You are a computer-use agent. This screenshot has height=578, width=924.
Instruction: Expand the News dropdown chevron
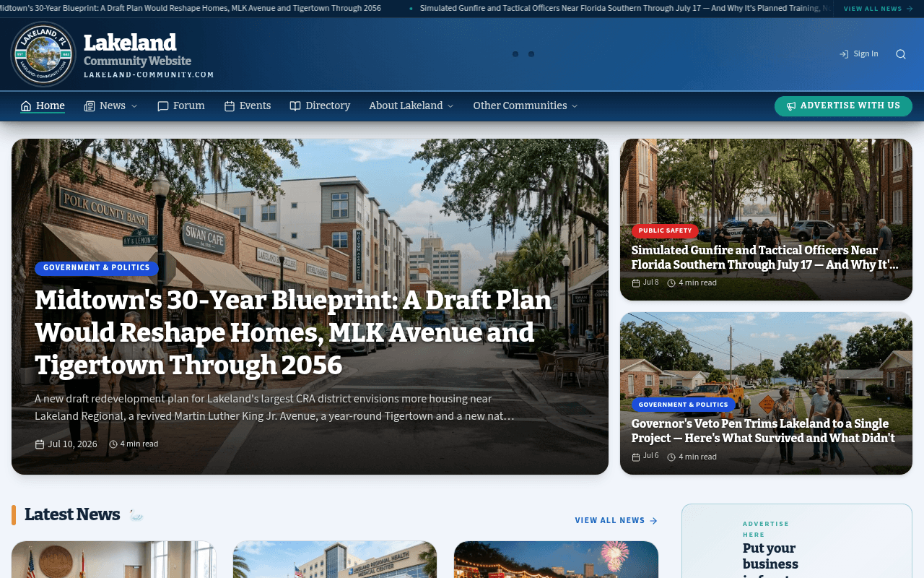(x=134, y=106)
